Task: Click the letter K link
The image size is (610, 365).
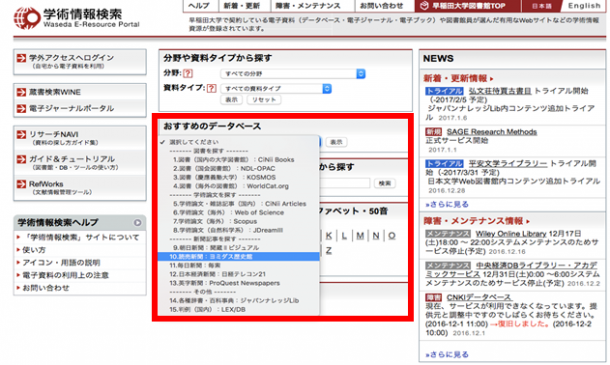Action: coord(329,235)
